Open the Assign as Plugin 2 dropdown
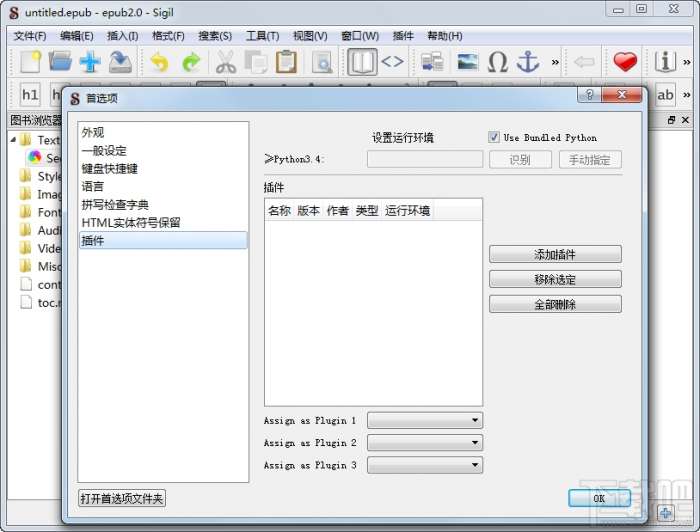 point(425,442)
